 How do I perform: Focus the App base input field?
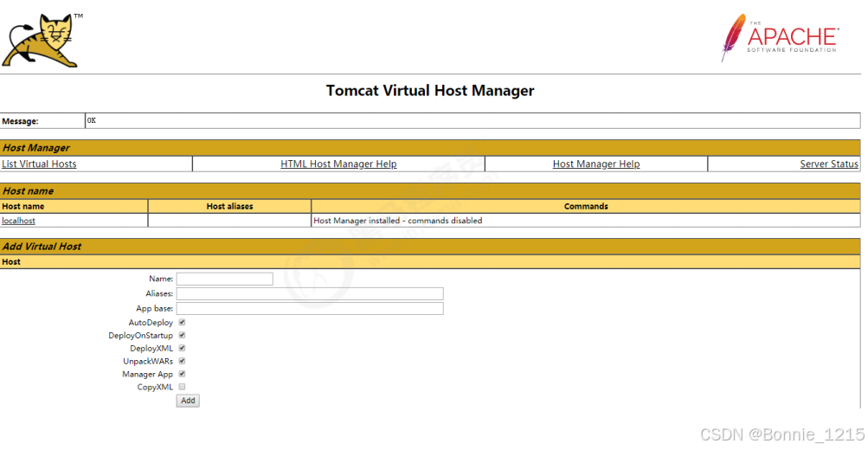click(310, 308)
